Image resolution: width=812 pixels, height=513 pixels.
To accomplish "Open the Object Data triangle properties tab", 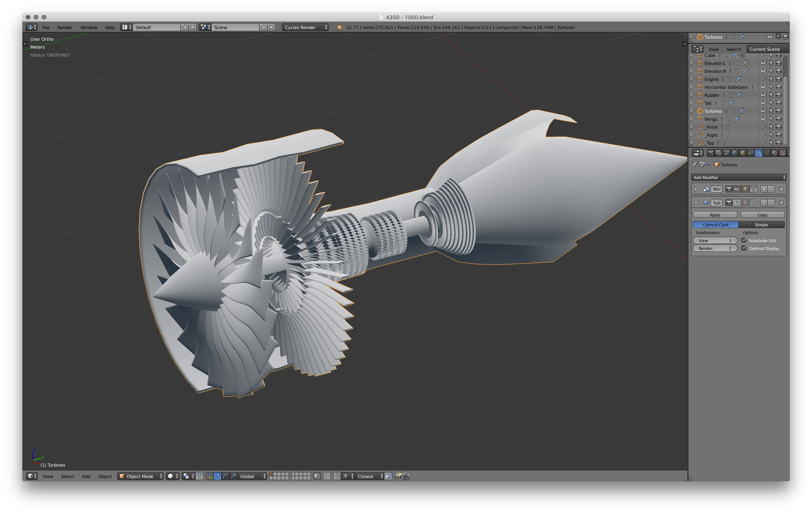I will pos(766,153).
